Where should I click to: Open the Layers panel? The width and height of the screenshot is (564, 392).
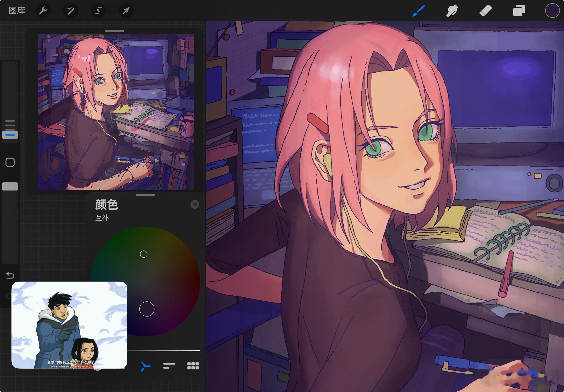(x=519, y=11)
